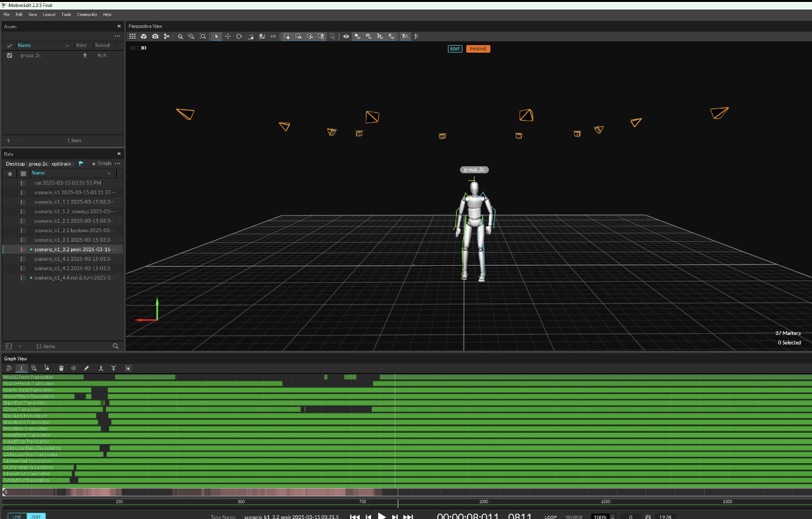
Task: Click the zoom magnifier tool in Graph View
Action: click(x=34, y=368)
